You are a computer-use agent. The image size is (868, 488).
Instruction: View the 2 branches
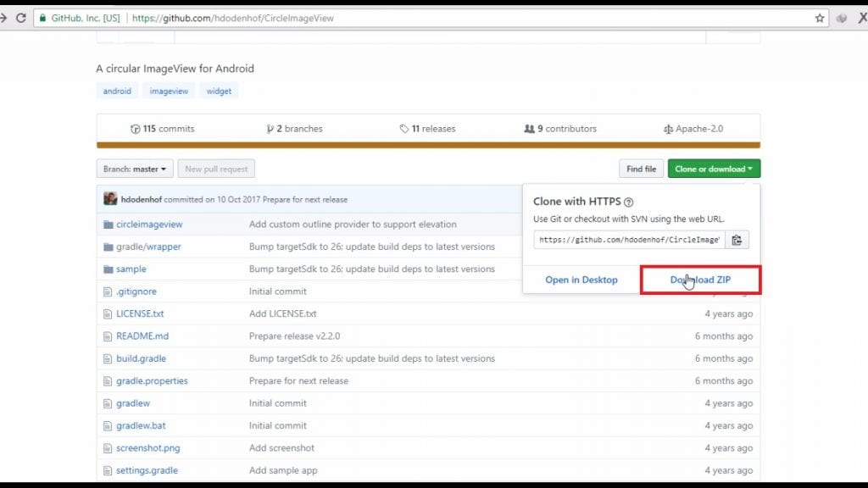pyautogui.click(x=294, y=129)
